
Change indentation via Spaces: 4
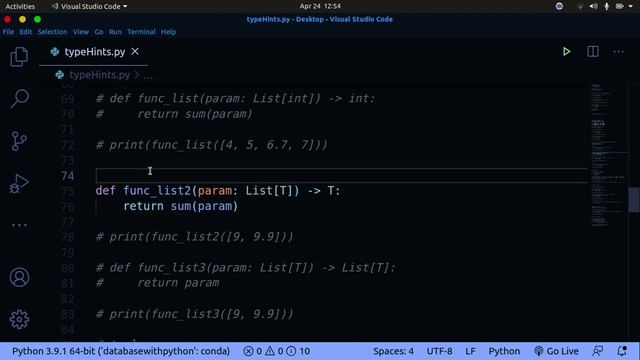point(393,351)
